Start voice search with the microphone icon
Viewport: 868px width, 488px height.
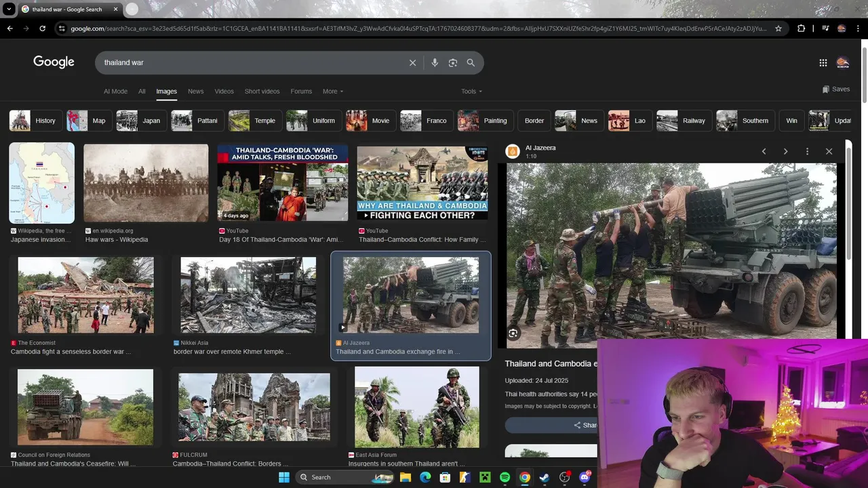[x=435, y=62]
